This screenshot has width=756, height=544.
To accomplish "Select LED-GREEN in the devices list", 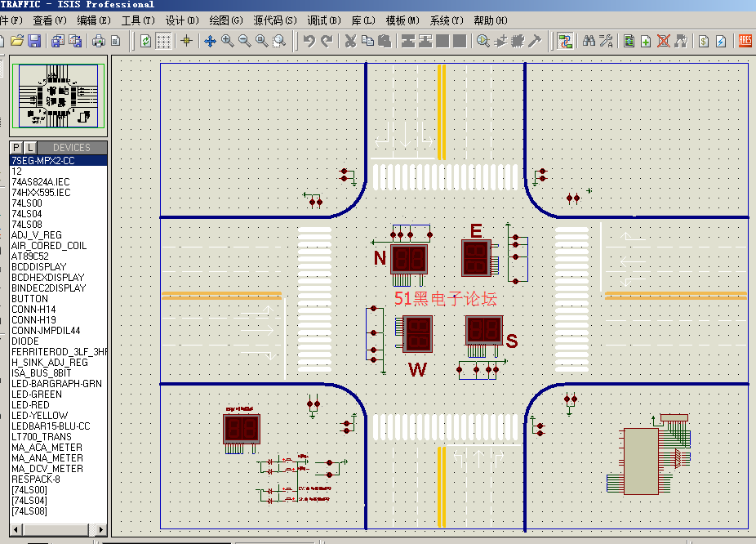I will [x=58, y=394].
